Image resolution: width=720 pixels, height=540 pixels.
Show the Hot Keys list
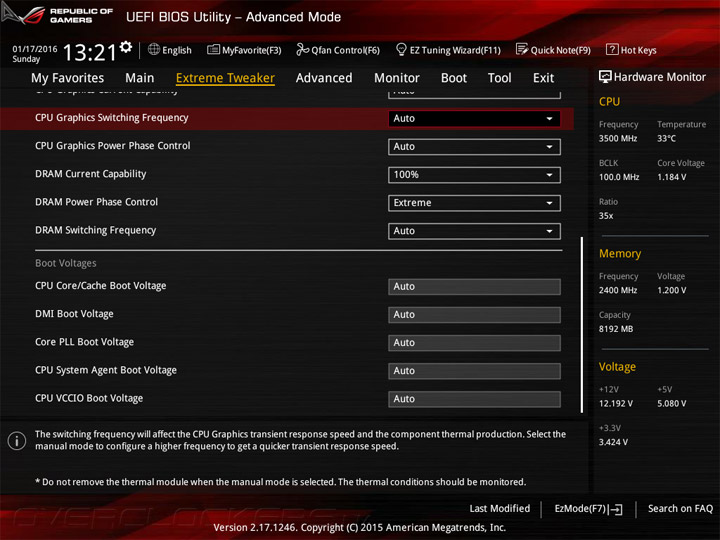pos(631,50)
